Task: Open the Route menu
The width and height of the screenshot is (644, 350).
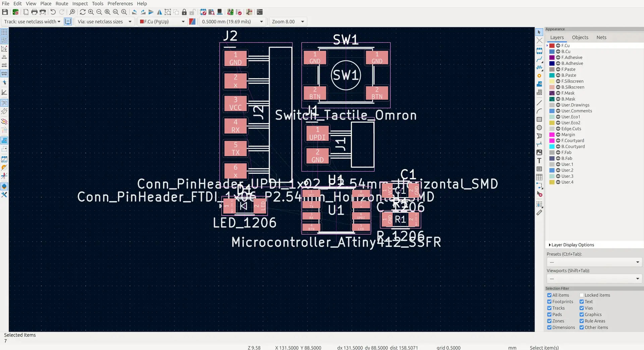Action: 62,3
